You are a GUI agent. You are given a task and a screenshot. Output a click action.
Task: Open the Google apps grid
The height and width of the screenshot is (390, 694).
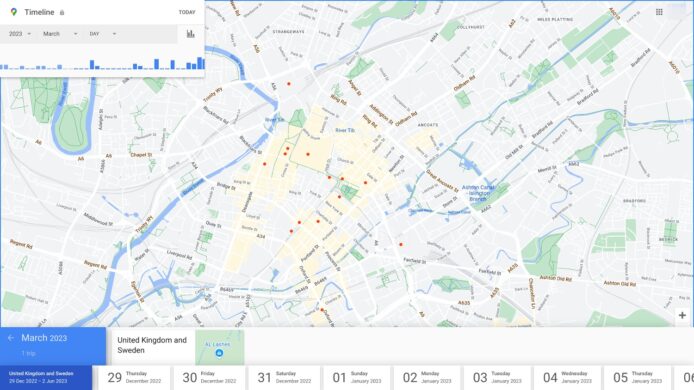(x=659, y=12)
